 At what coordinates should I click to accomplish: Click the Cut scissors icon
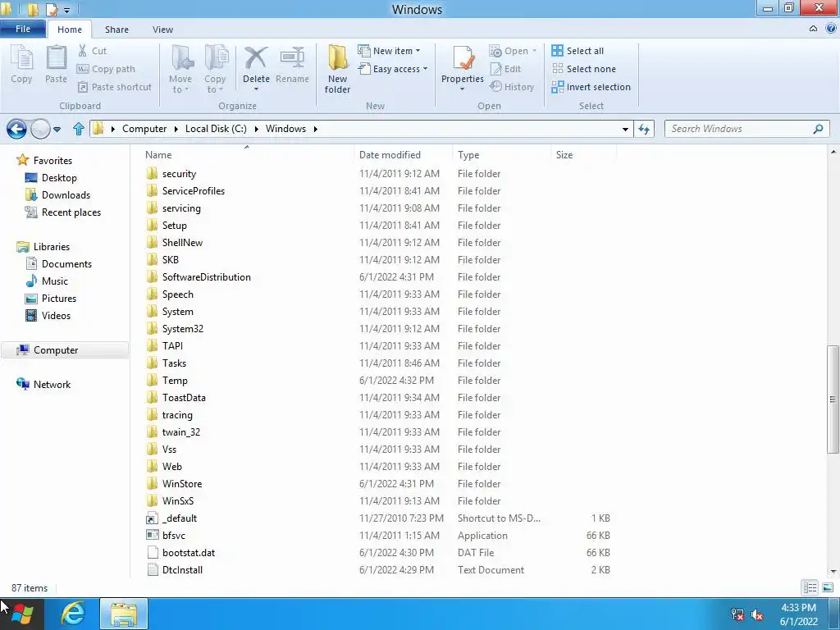tap(83, 50)
